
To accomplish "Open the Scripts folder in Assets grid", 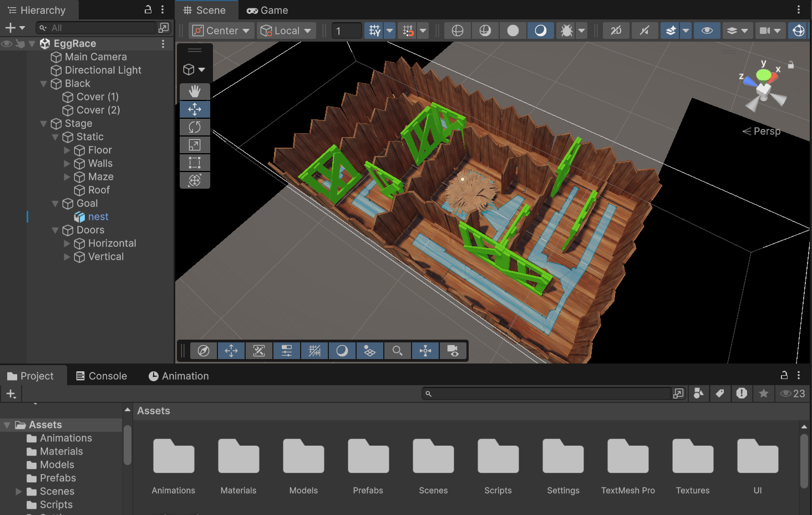I will 498,466.
